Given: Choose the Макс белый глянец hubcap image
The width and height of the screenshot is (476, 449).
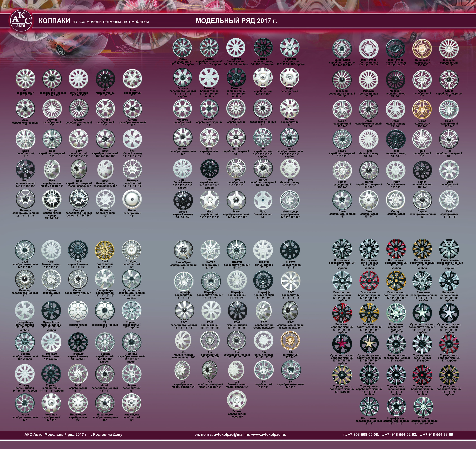Looking at the screenshot, I should pyautogui.click(x=263, y=200).
